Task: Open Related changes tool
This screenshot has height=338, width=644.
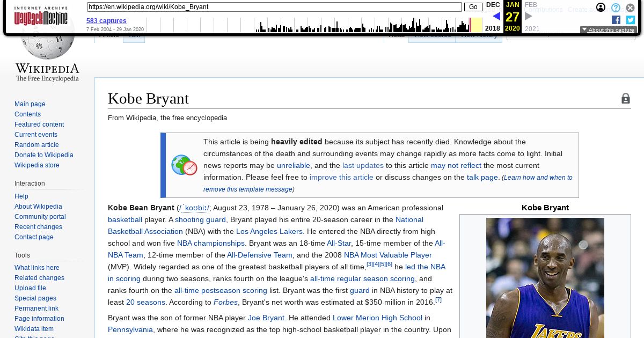Action: (x=39, y=278)
